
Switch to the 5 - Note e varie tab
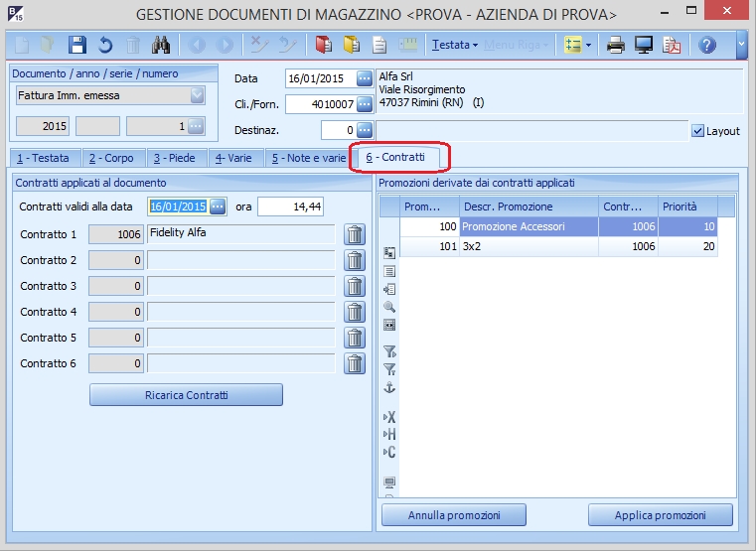(309, 158)
